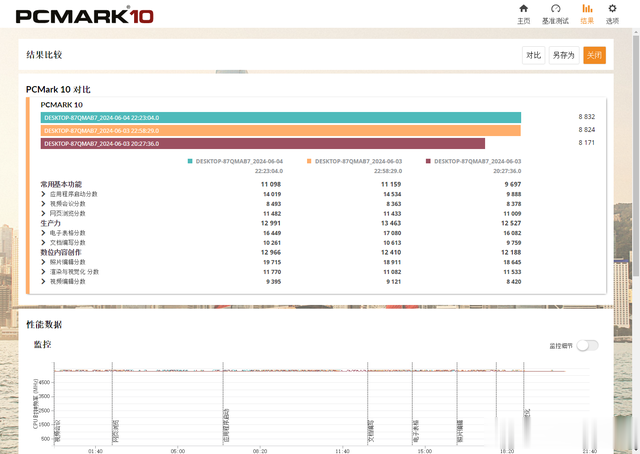This screenshot has height=454, width=640.
Task: Click the overall score 8 832
Action: pos(587,117)
